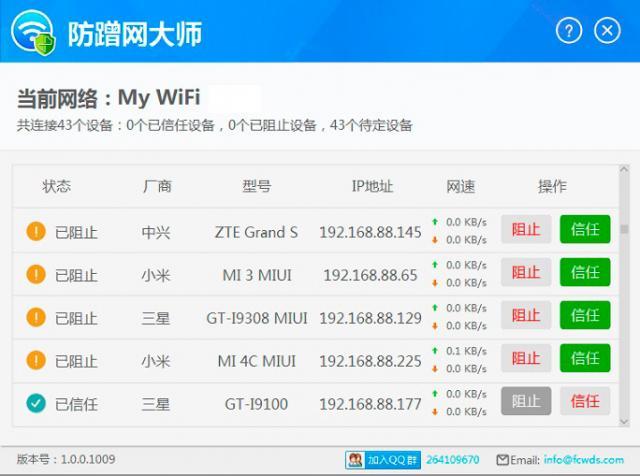The image size is (640, 476).
Task: Click the upload arrow in ZTE Grand S row
Action: [x=435, y=222]
